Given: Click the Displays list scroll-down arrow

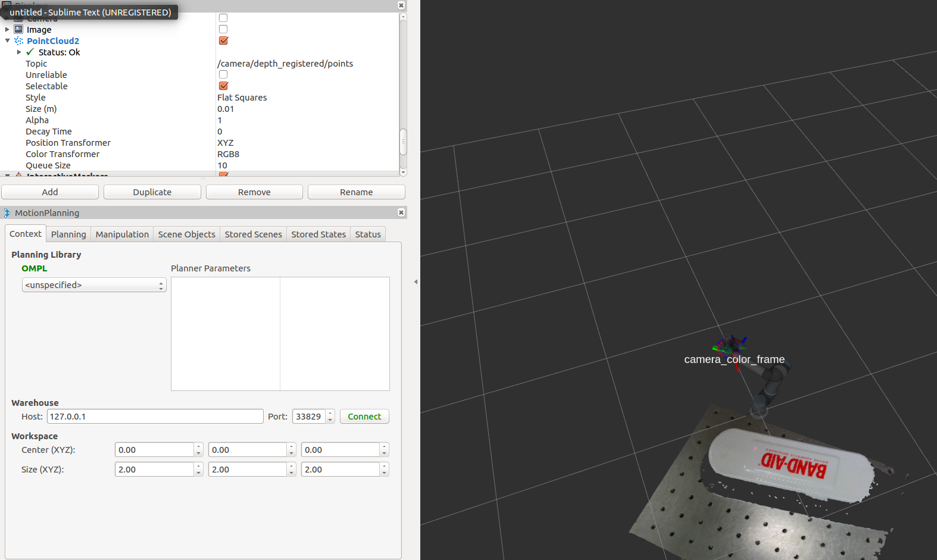Looking at the screenshot, I should tap(403, 173).
